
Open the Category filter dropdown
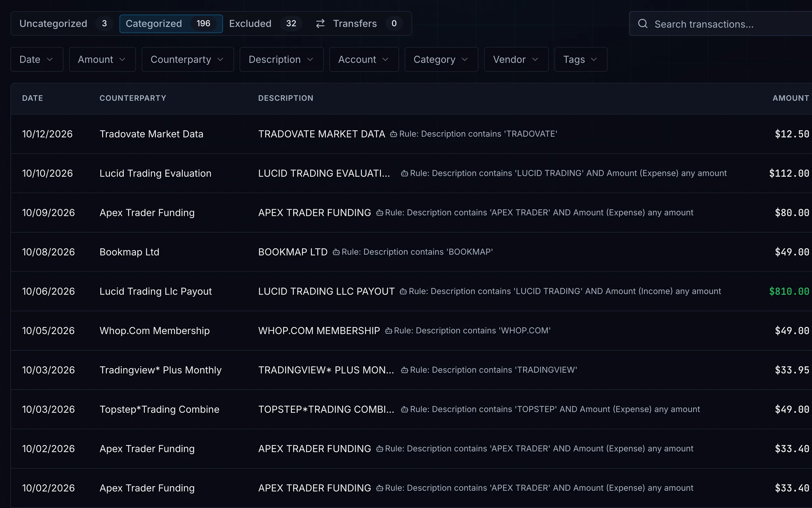click(x=441, y=59)
